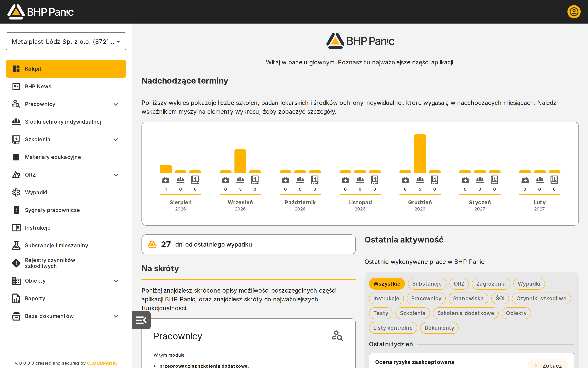Filter activity by Czynniki szkodliwe
Image resolution: width=588 pixels, height=368 pixels.
point(541,298)
